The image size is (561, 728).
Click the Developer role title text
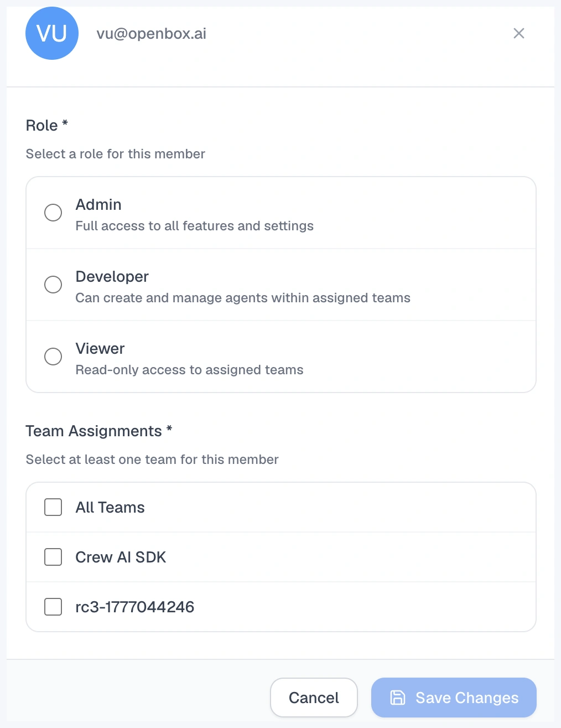(112, 276)
